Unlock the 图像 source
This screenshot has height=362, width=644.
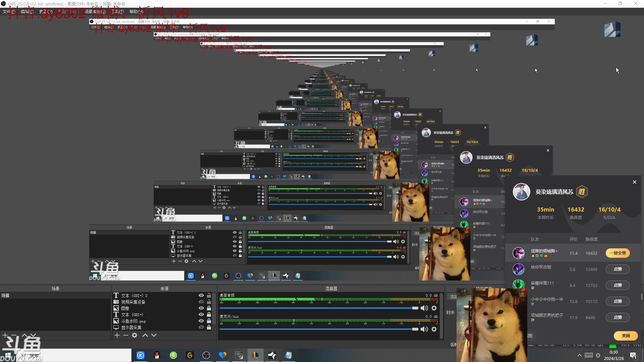[x=209, y=308]
